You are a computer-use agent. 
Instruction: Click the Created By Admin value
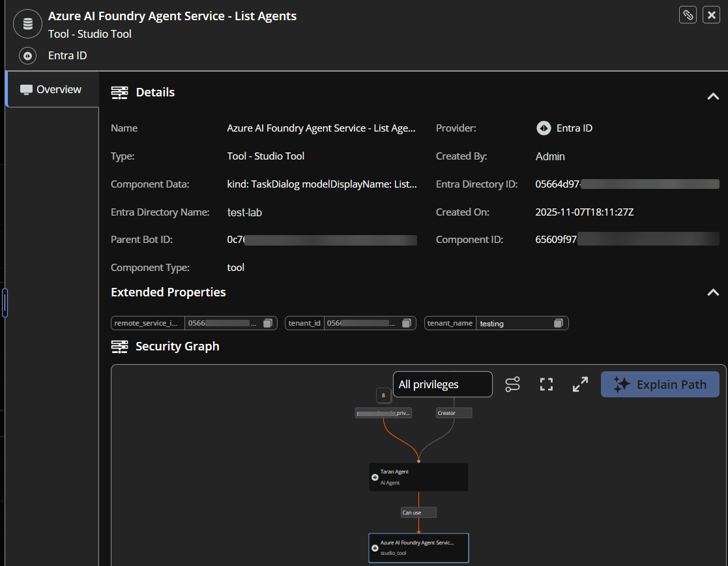coord(550,156)
